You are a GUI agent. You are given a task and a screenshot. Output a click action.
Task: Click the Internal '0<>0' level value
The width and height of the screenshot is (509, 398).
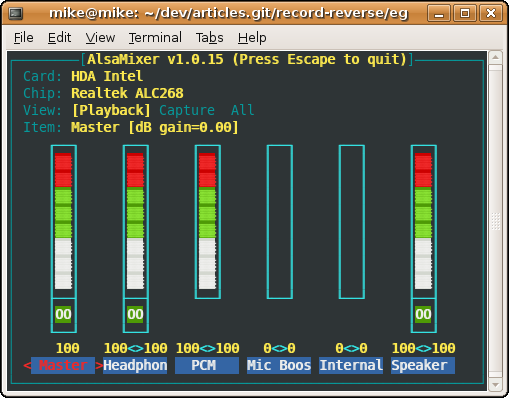pos(351,348)
